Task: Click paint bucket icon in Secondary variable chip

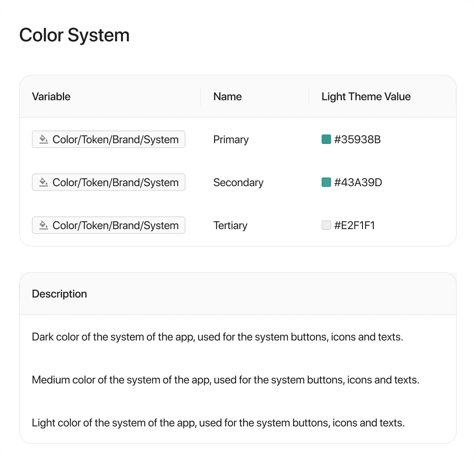Action: pyautogui.click(x=43, y=182)
